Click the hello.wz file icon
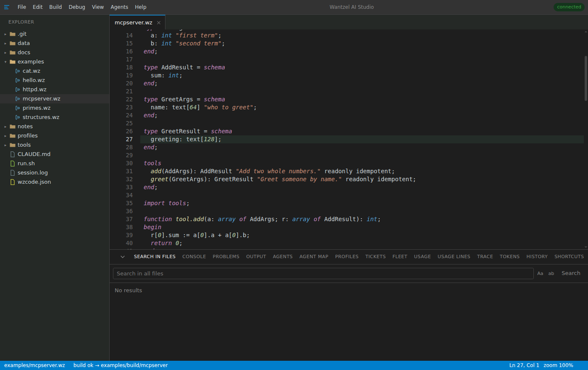 [18, 80]
